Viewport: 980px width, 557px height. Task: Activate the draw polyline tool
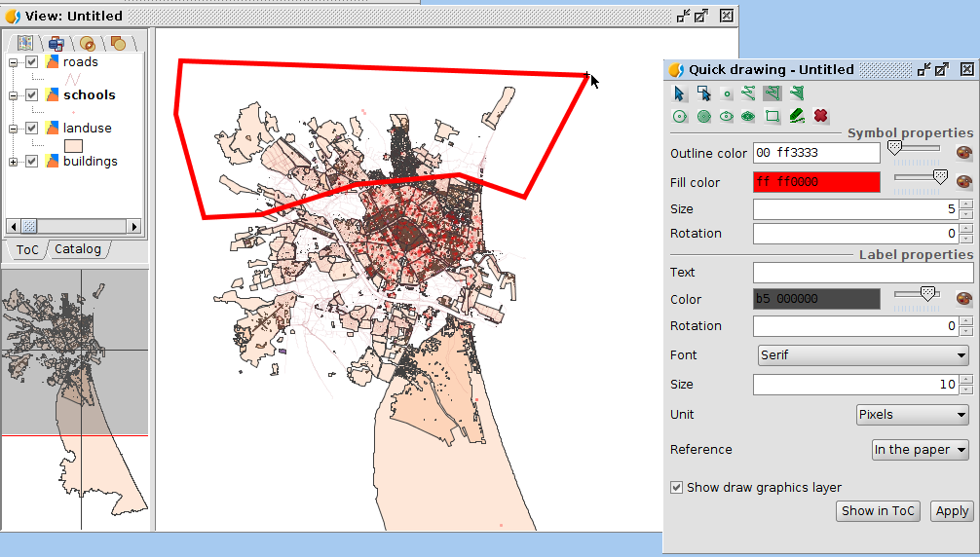(749, 93)
